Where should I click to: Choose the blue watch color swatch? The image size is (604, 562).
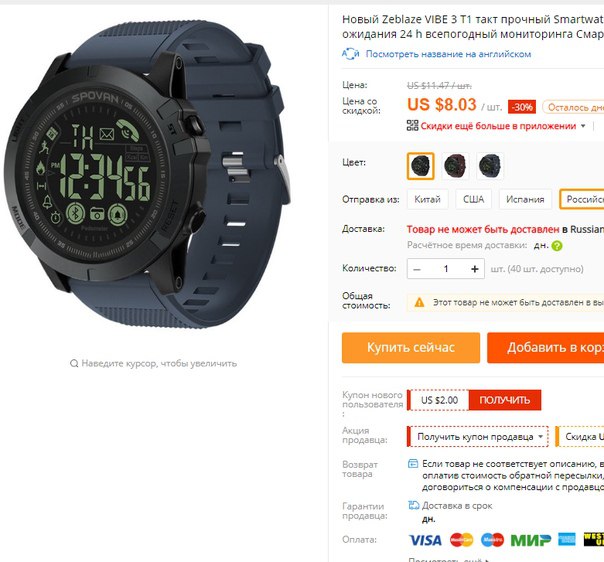point(490,166)
